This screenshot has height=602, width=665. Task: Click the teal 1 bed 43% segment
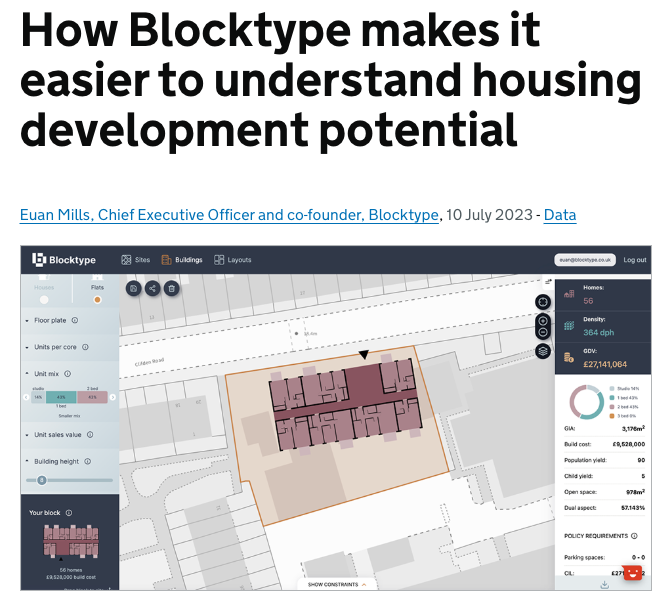tap(61, 398)
